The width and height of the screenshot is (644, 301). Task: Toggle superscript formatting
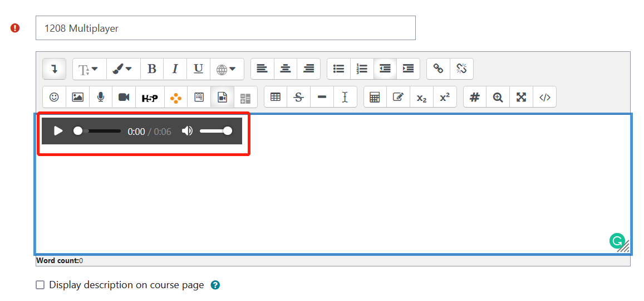pyautogui.click(x=445, y=97)
